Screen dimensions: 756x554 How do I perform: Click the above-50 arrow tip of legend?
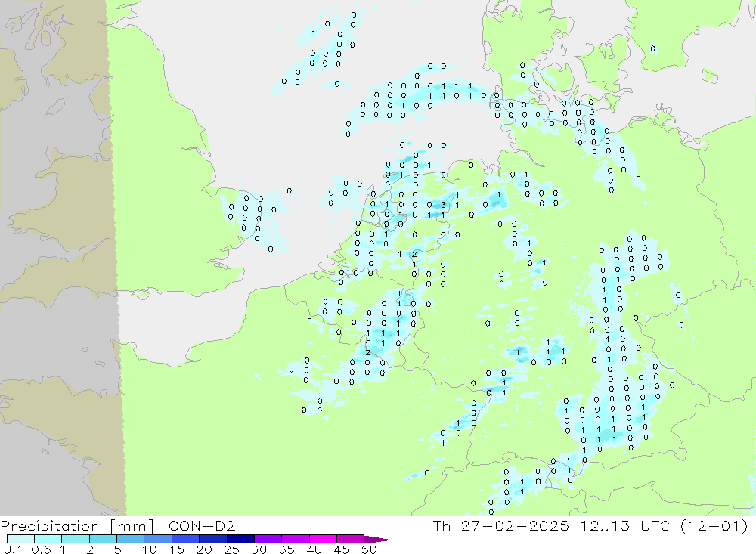[377, 540]
